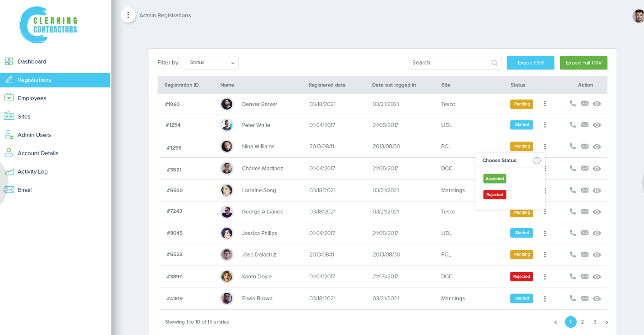This screenshot has width=644, height=335.
Task: Email Erwin Brown via envelope icon
Action: coord(585,298)
